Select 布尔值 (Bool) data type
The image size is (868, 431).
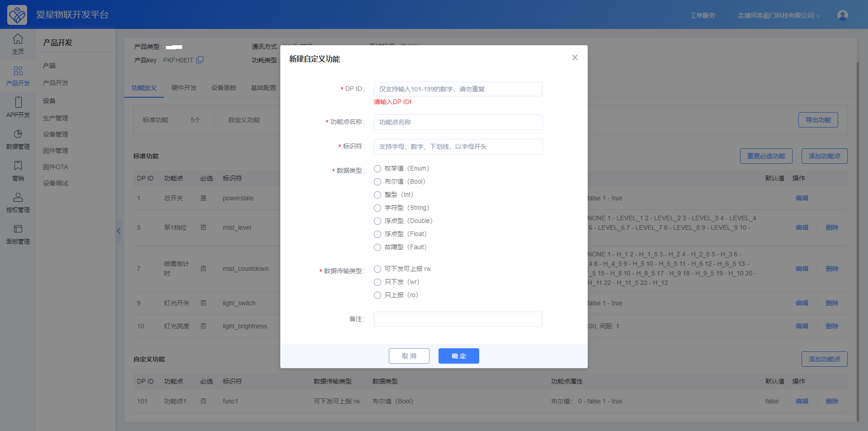click(377, 182)
